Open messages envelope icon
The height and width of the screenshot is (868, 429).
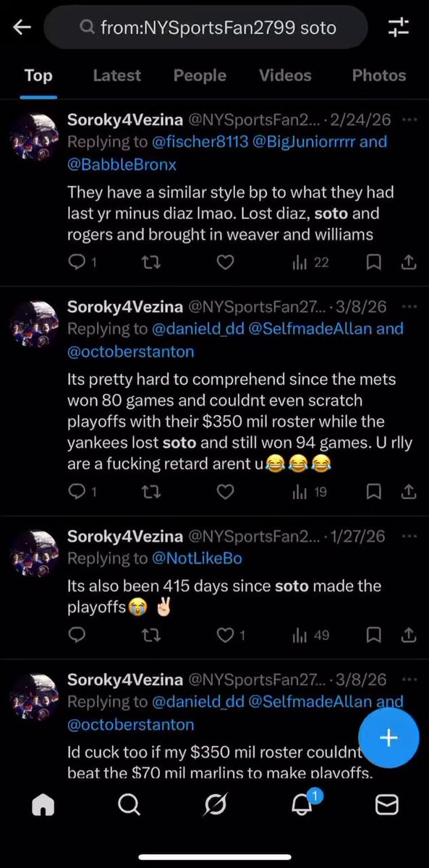[387, 804]
